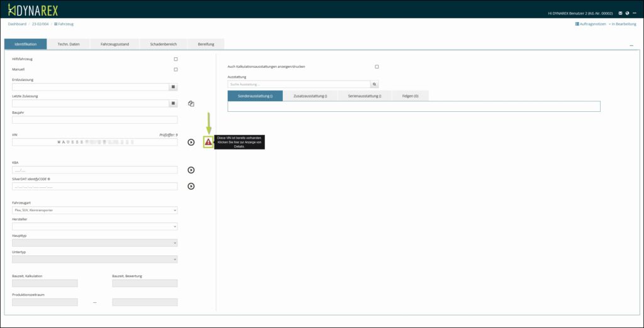Click into the Baujahr input field
This screenshot has height=328, width=644.
94,119
